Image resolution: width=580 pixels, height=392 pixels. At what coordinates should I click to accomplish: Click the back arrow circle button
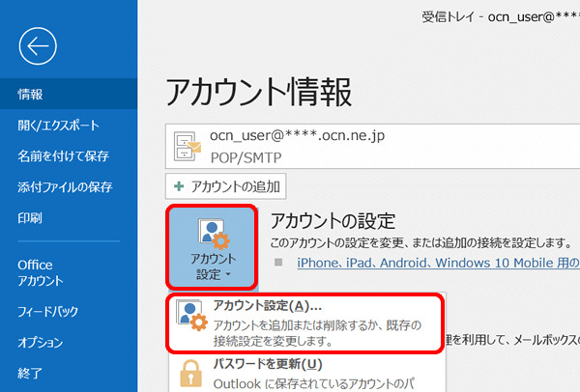[38, 46]
